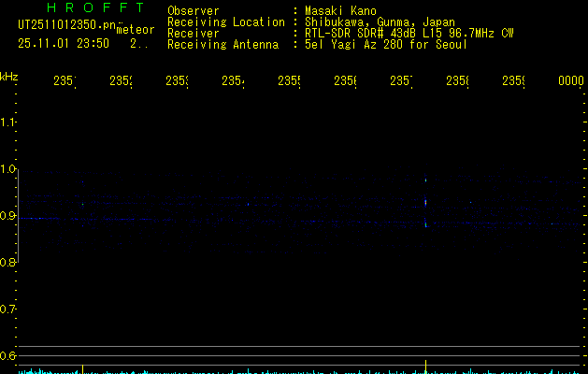
Task: Click the tall white spike in bottom intensity graph
Action: (425, 366)
